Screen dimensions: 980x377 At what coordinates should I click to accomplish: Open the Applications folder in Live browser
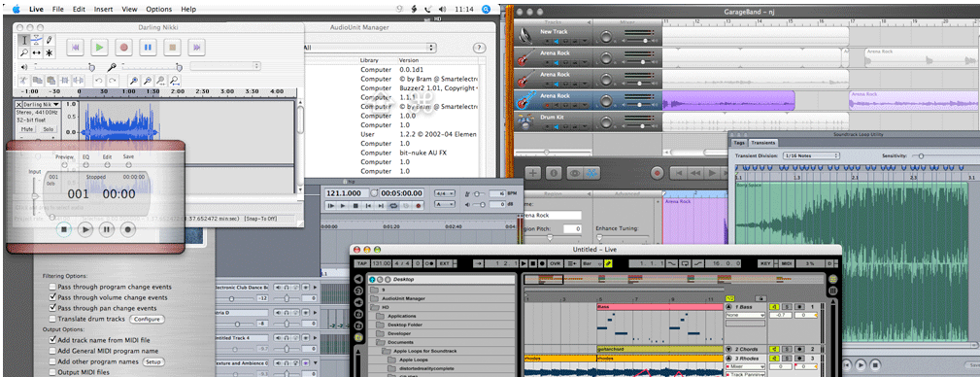401,317
